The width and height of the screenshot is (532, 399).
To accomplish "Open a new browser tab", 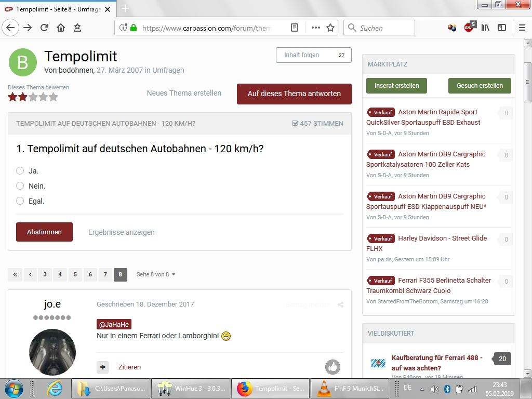I will click(125, 9).
